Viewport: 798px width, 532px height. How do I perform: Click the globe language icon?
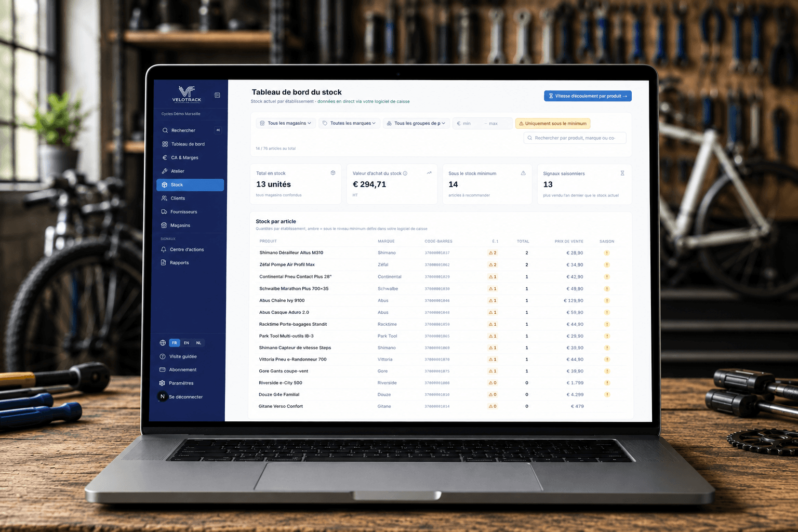coord(163,343)
